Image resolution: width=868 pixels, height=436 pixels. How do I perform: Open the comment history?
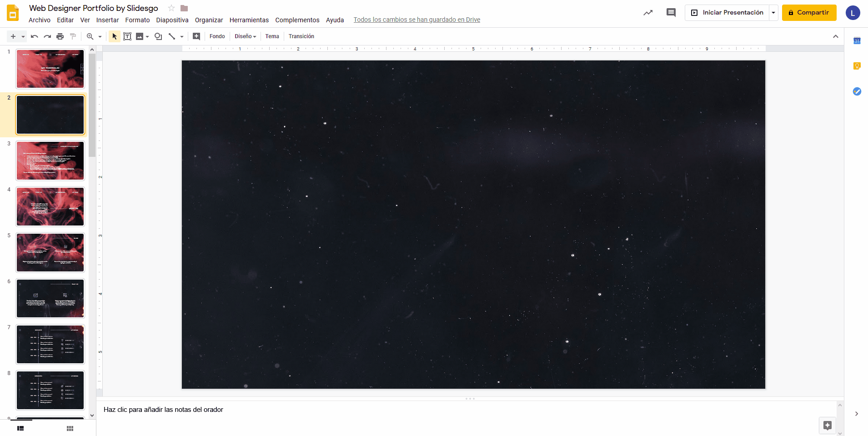671,13
